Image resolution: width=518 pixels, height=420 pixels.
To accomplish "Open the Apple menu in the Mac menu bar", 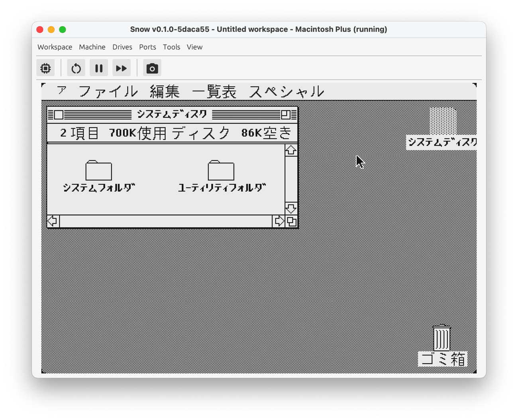I will (61, 91).
